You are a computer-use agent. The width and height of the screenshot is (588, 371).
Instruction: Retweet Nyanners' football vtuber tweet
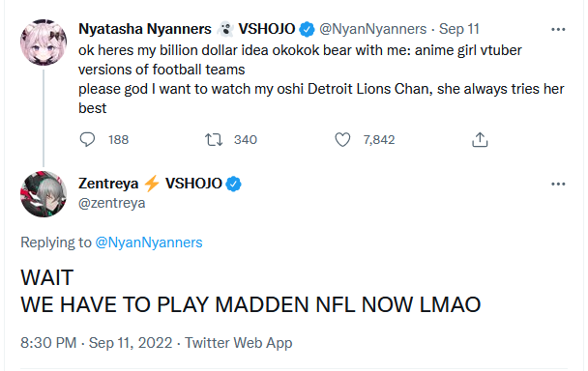214,140
